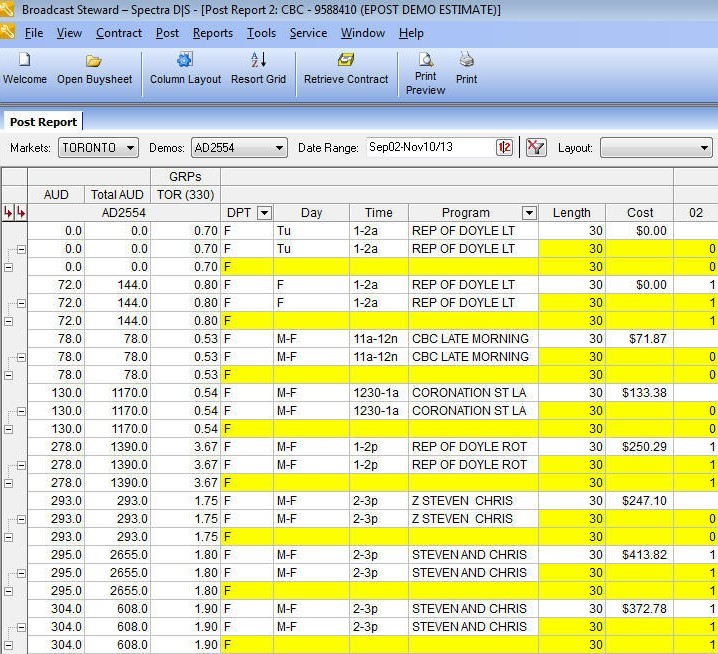This screenshot has height=654, width=718.
Task: Open the Reports menu
Action: pyautogui.click(x=212, y=33)
